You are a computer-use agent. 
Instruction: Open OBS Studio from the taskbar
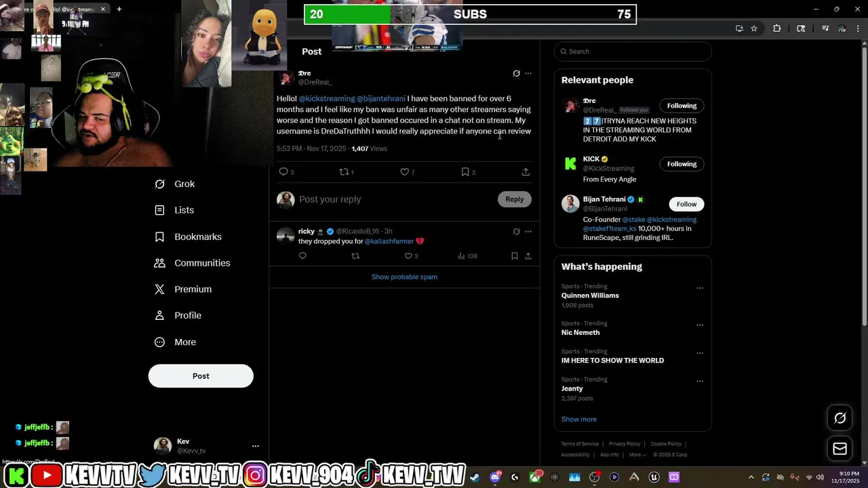click(x=595, y=477)
